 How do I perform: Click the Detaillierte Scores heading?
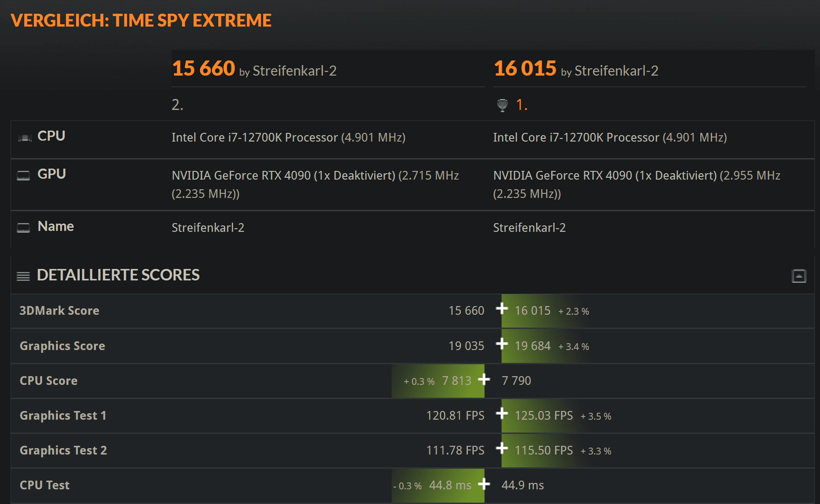click(118, 275)
